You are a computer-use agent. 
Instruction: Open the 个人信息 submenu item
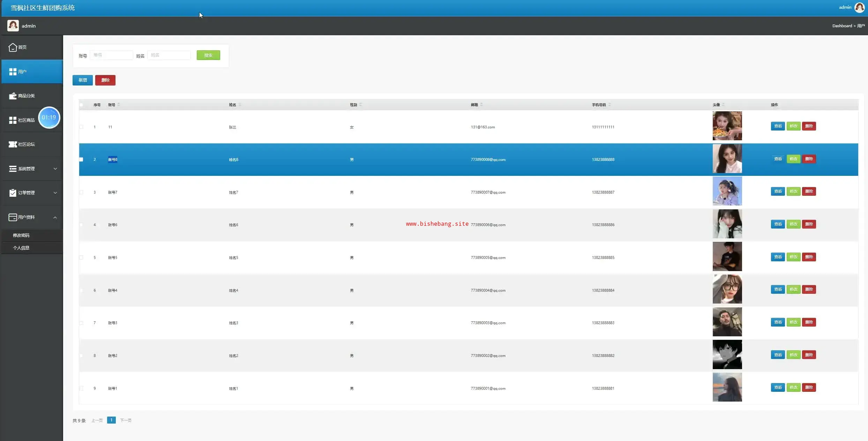point(21,248)
